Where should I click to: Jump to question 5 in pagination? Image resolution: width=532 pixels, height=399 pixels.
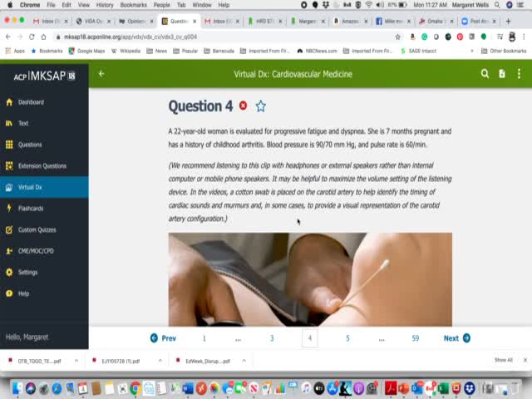point(347,338)
